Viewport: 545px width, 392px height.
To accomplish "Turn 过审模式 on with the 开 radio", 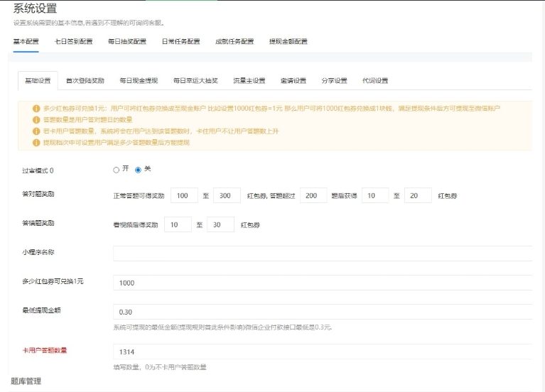I will click(x=116, y=170).
